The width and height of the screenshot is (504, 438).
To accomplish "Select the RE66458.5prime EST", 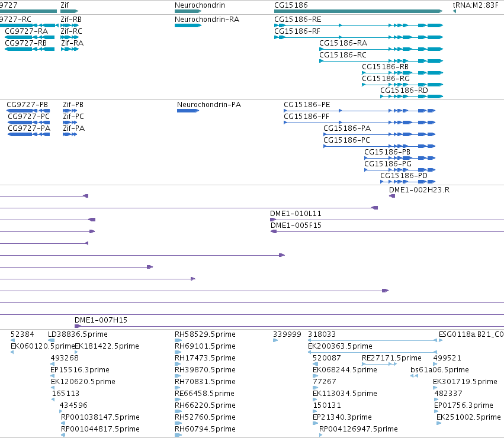I will pos(178,400).
